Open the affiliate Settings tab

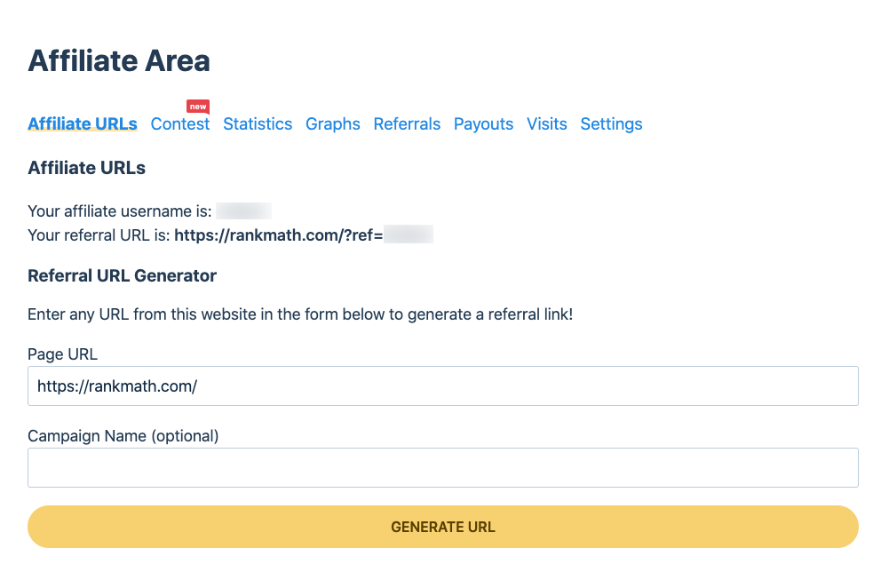point(611,123)
